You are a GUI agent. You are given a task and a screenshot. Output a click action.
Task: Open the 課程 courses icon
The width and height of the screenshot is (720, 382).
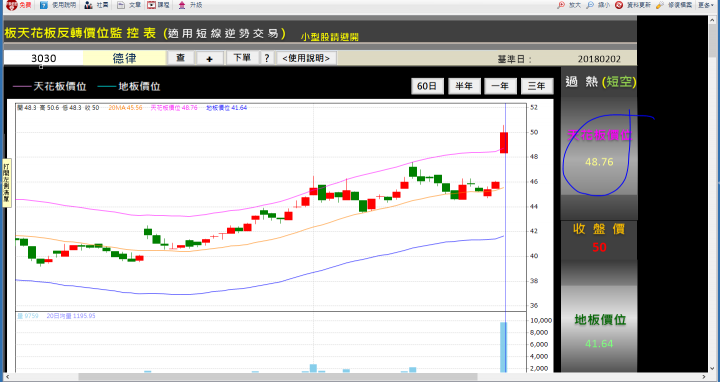pos(151,5)
